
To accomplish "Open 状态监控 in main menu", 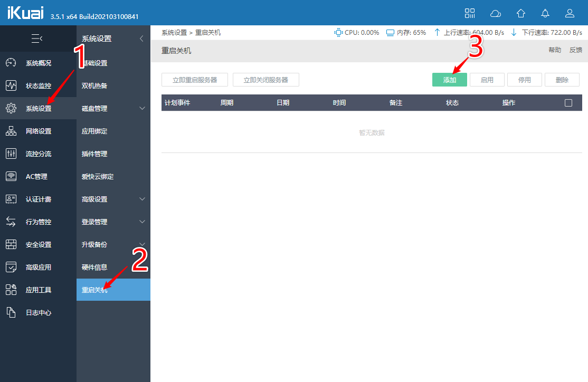I will pyautogui.click(x=38, y=86).
